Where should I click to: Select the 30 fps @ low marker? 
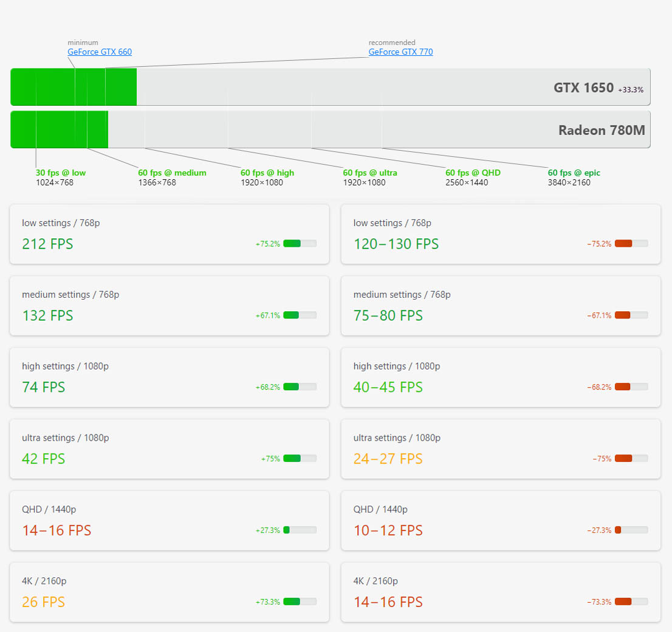(60, 173)
